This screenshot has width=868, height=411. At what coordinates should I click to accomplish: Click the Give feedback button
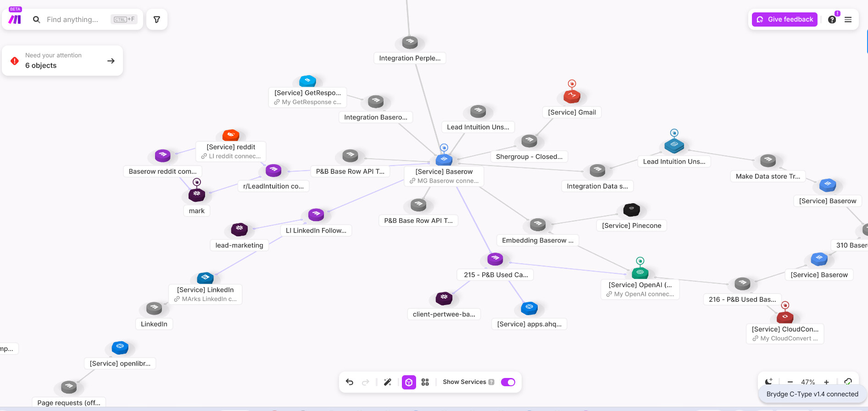pos(785,19)
